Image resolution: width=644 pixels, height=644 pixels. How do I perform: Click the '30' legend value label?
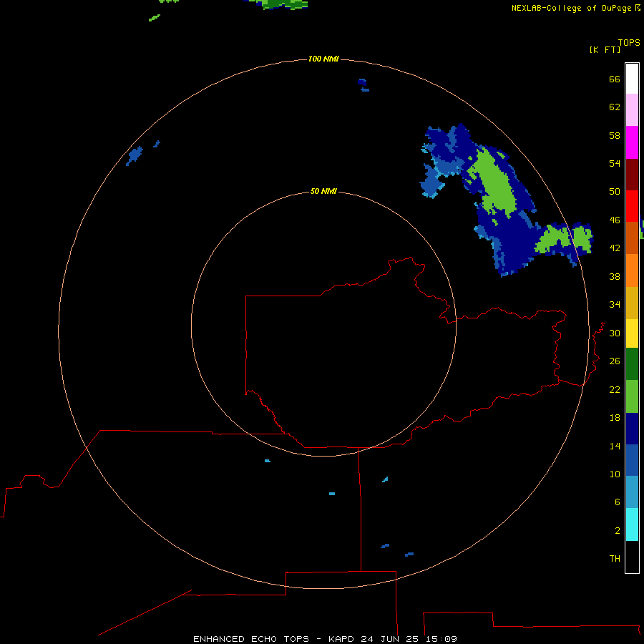tap(615, 333)
